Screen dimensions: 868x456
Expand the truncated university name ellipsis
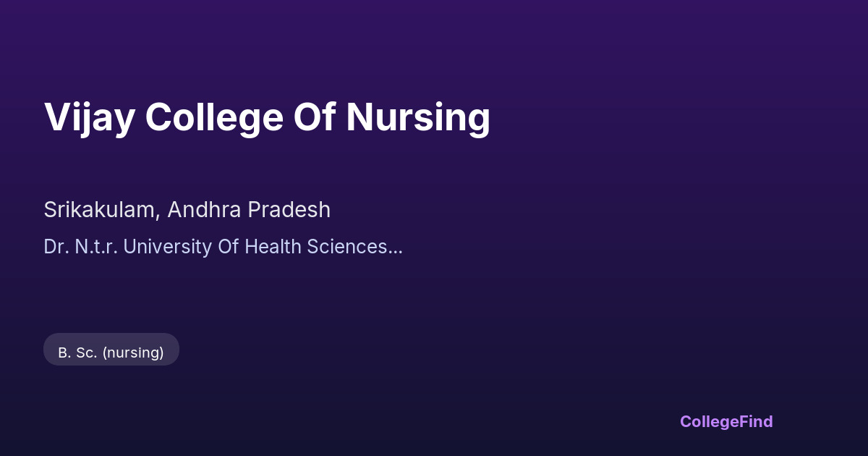(x=396, y=248)
